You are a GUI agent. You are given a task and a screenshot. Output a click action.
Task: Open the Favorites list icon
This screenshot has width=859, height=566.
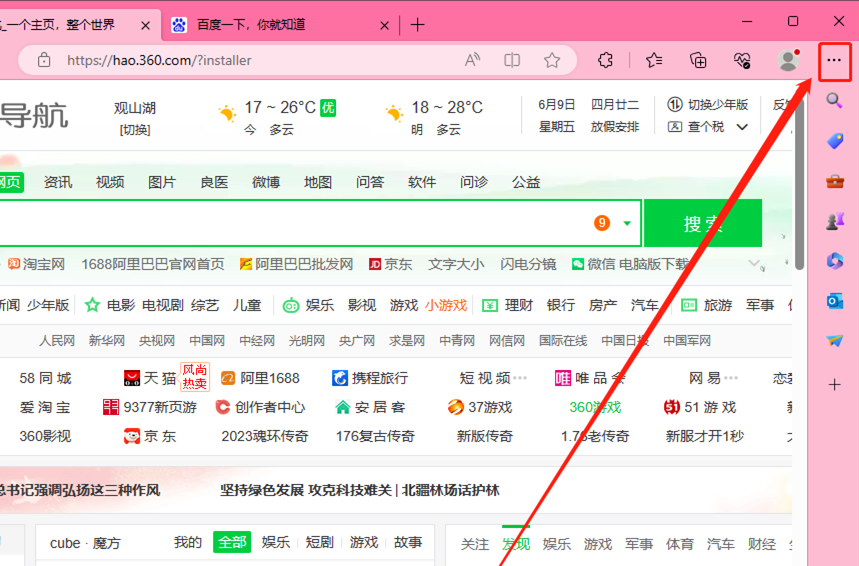(x=654, y=60)
